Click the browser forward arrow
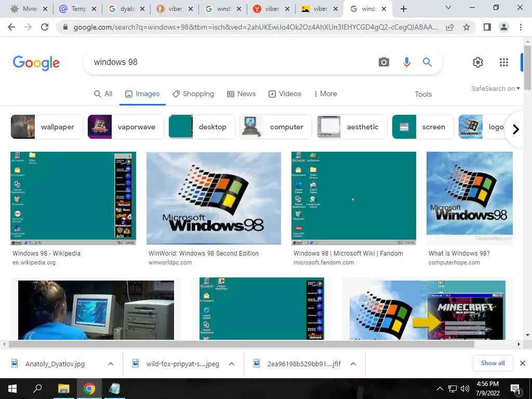The width and height of the screenshot is (532, 399). click(28, 27)
